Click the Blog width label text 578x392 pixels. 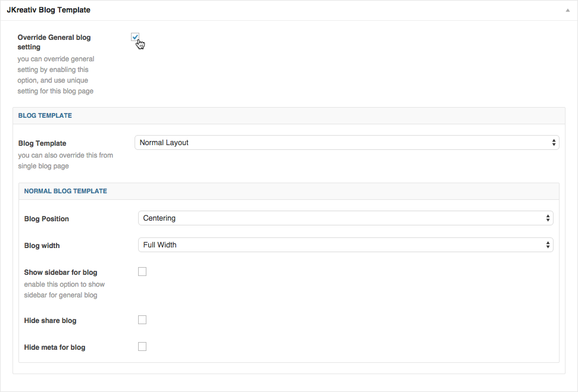click(x=42, y=246)
